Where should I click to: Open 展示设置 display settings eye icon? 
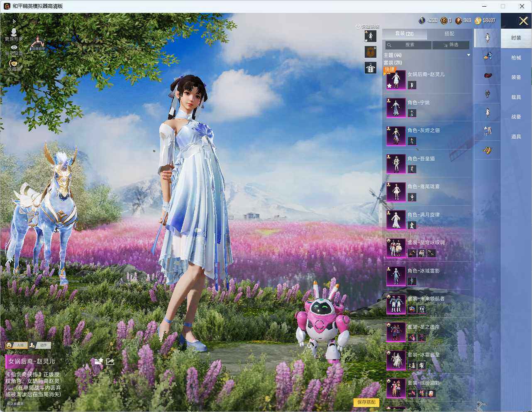14,50
